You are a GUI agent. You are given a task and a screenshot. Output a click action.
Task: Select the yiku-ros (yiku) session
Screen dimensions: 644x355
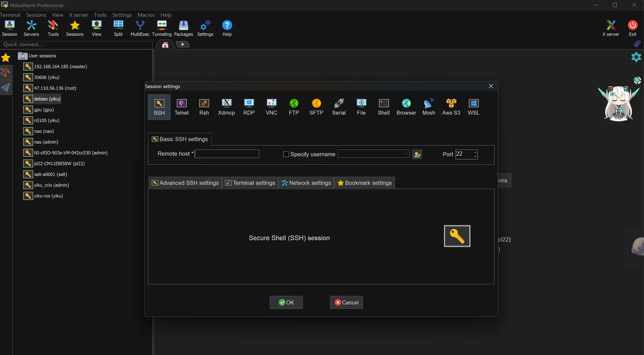pos(43,196)
